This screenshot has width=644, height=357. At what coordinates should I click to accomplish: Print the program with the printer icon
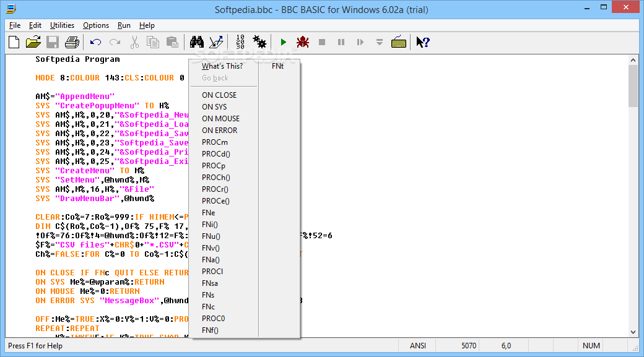click(x=72, y=42)
